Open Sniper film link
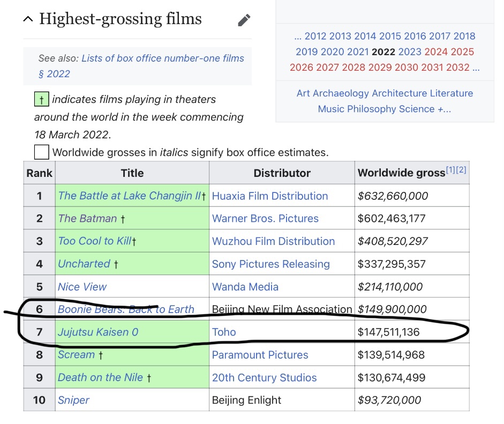This screenshot has height=424, width=504. click(x=73, y=400)
